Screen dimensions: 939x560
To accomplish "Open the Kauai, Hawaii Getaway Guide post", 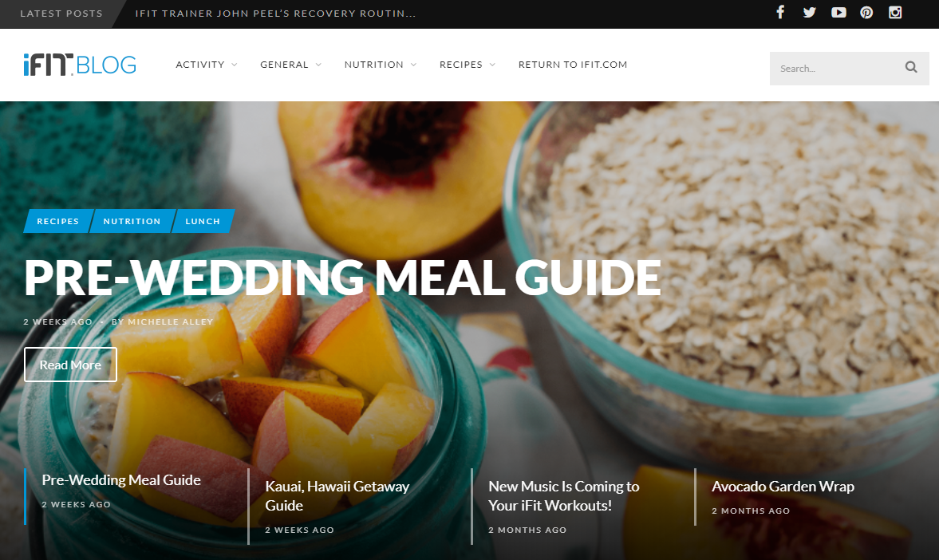I will point(337,496).
